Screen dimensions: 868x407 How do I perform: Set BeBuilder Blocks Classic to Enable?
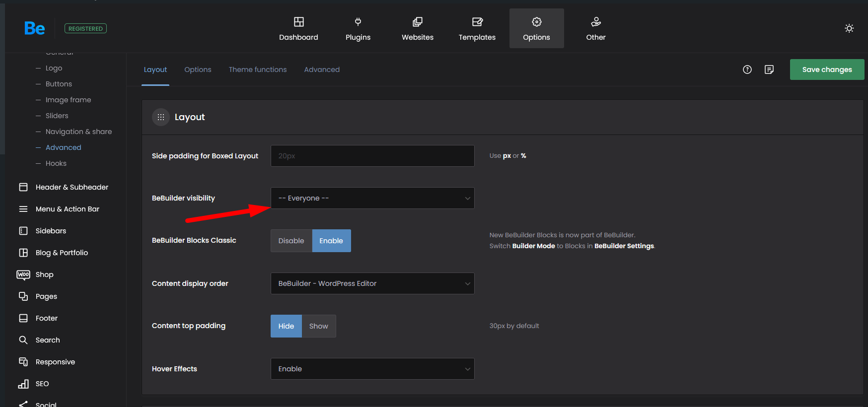(331, 241)
